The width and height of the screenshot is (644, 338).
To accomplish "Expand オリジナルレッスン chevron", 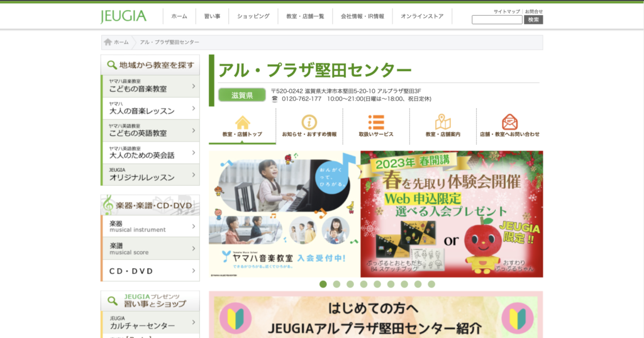I will pyautogui.click(x=194, y=175).
